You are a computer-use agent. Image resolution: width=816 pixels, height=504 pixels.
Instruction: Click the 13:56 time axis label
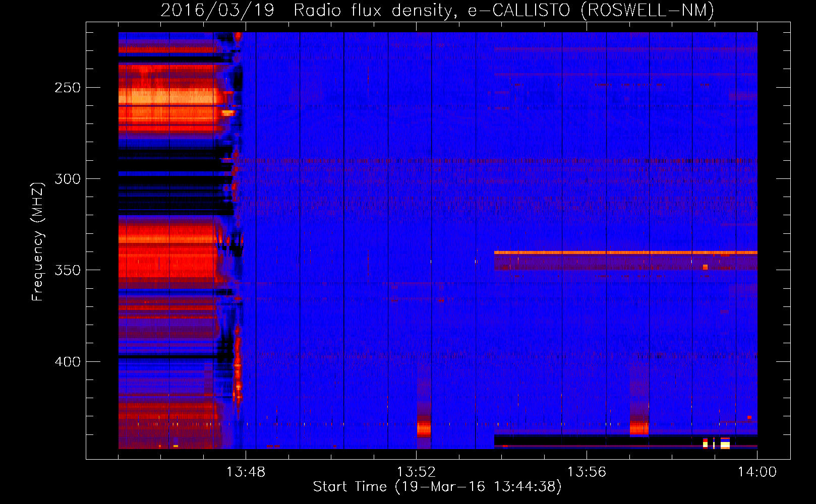(x=587, y=472)
